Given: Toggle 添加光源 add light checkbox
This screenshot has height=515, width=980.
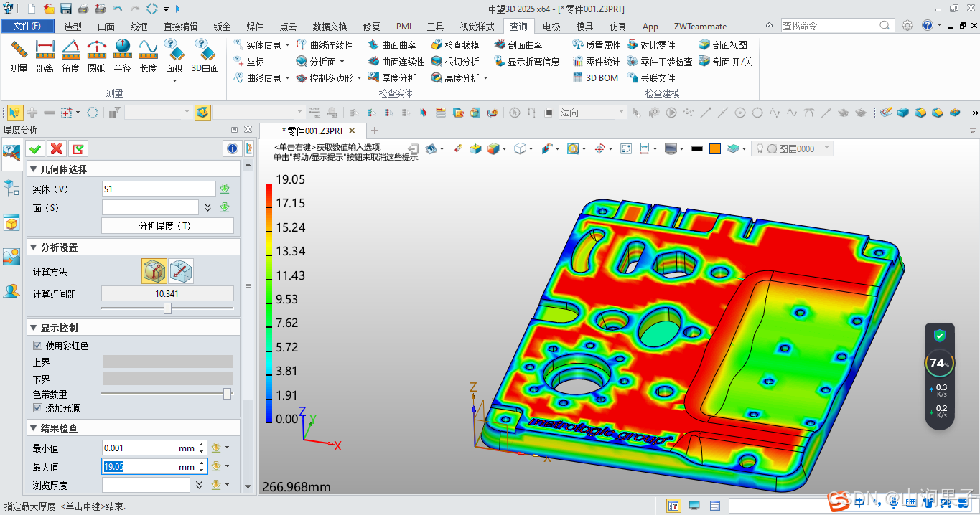Looking at the screenshot, I should click(x=38, y=408).
